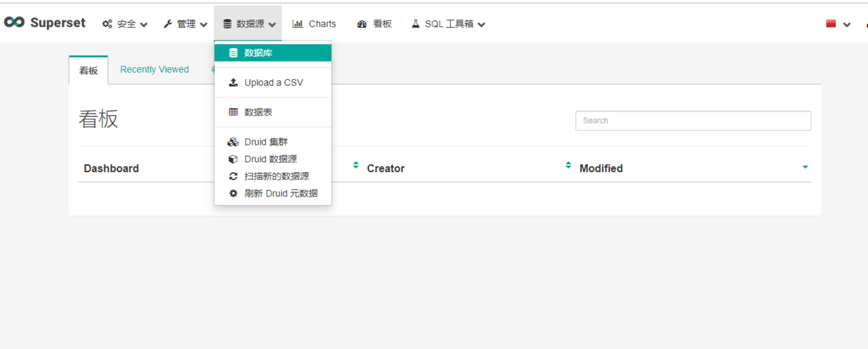
Task: Open Druid 数据源 entry
Action: pyautogui.click(x=273, y=159)
